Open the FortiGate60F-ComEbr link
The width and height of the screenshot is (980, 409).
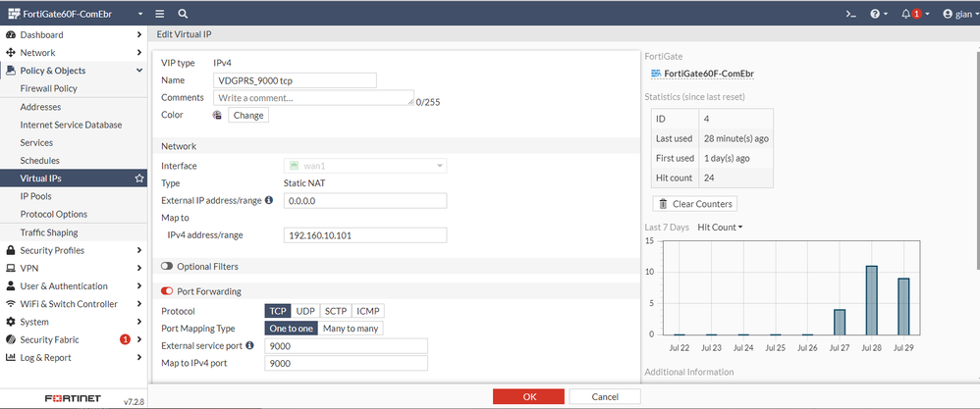click(702, 74)
